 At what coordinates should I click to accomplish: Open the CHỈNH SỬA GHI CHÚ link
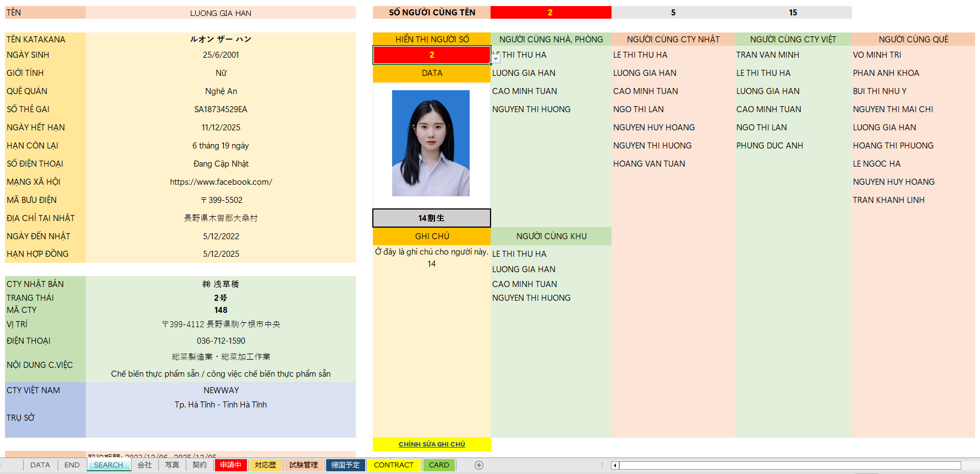point(432,444)
